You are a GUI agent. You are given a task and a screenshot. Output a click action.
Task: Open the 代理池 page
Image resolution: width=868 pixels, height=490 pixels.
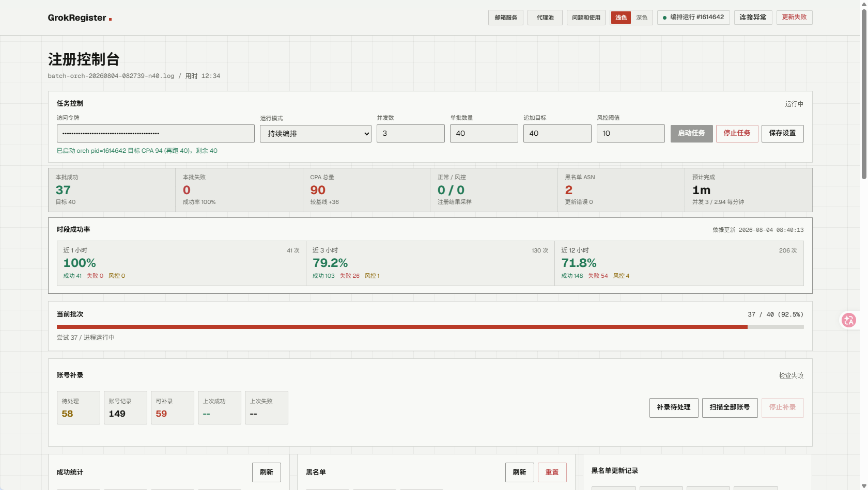click(x=545, y=18)
